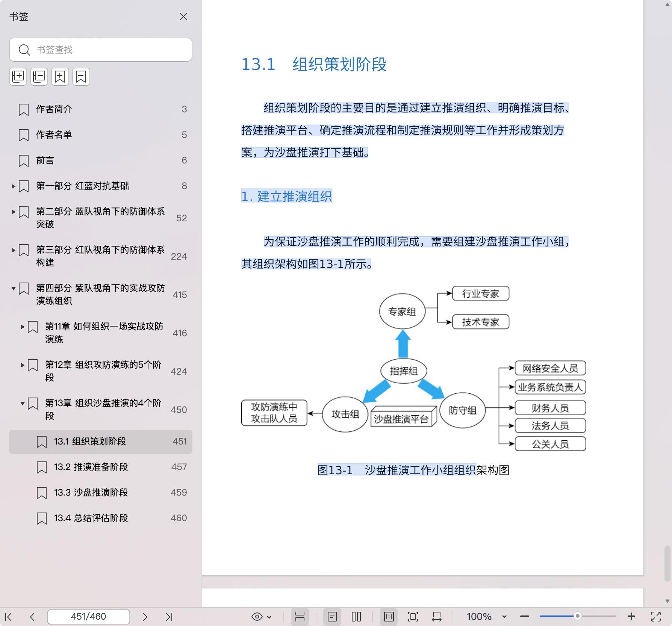Go to next page

click(x=145, y=617)
